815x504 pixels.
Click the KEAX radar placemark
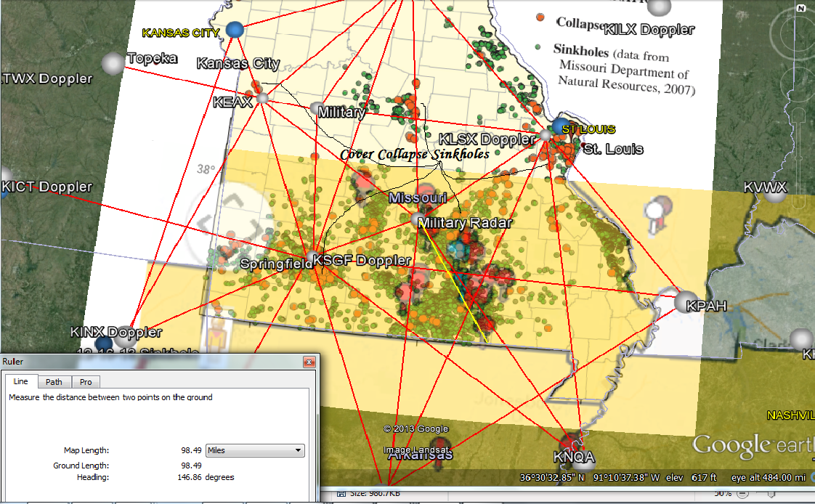262,97
